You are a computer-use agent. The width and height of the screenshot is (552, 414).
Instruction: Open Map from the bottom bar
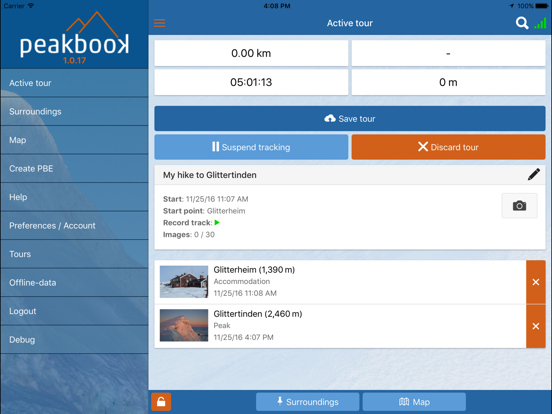click(x=414, y=402)
